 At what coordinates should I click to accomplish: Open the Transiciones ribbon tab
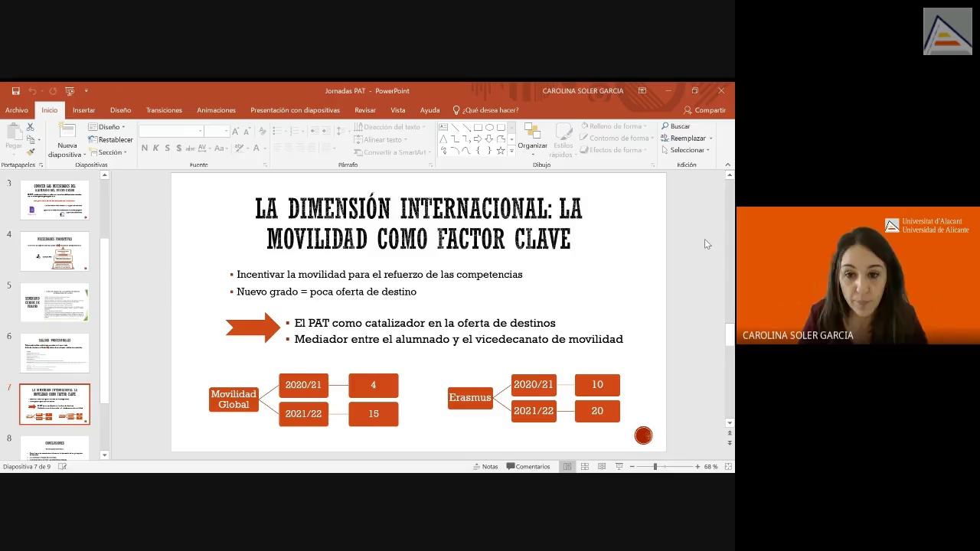164,110
